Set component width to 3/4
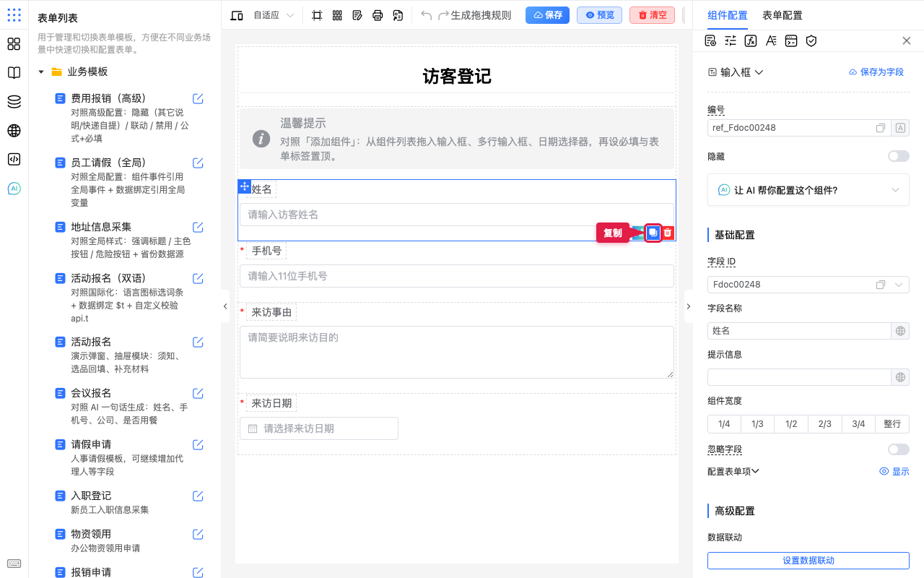This screenshot has width=924, height=578. click(x=858, y=424)
